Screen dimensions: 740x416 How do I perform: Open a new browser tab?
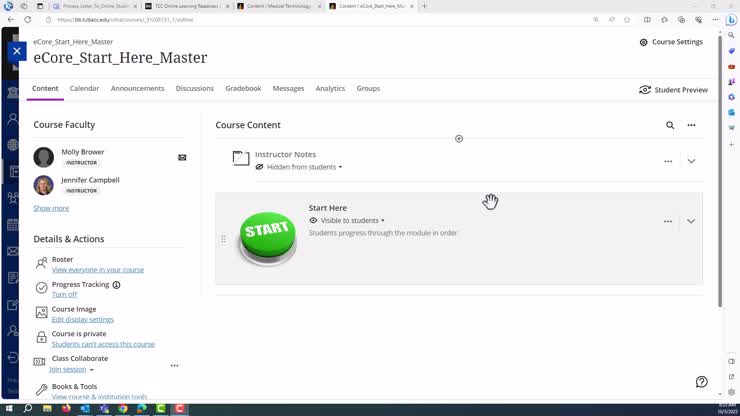[424, 6]
